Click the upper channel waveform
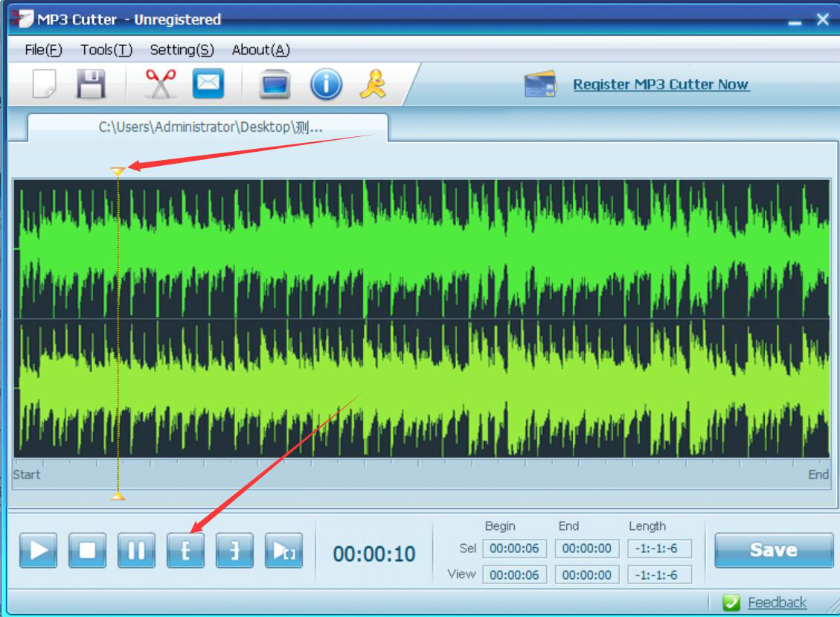840x617 pixels. 422,249
